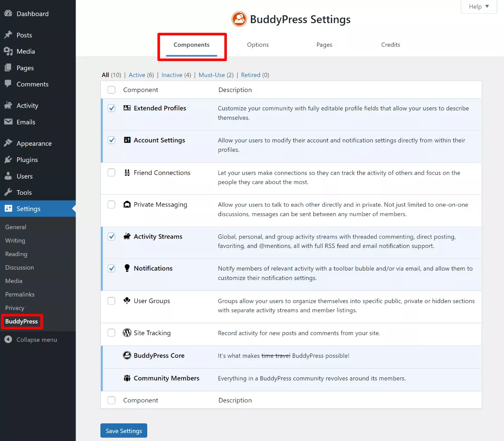Open Discussion settings submenu item
The height and width of the screenshot is (441, 504).
pos(19,267)
